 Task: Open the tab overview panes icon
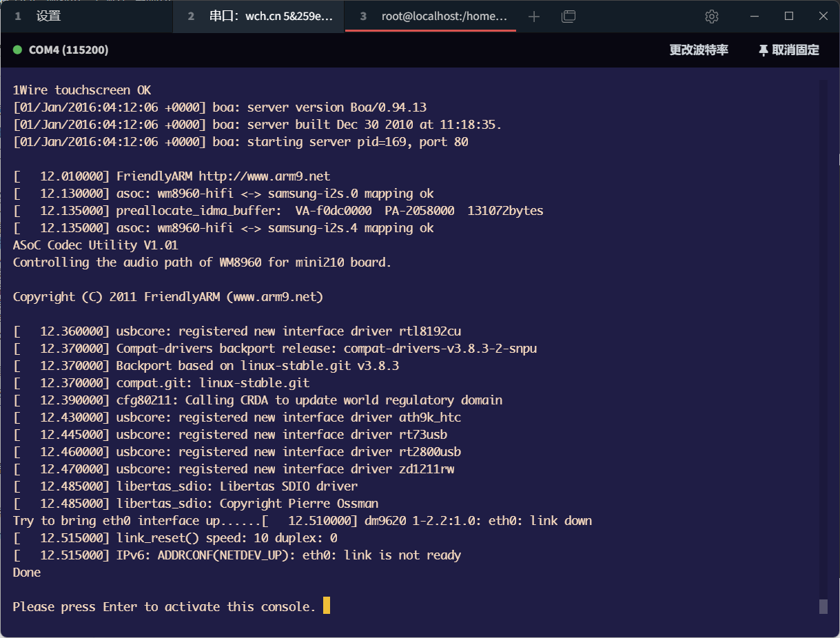tap(568, 17)
